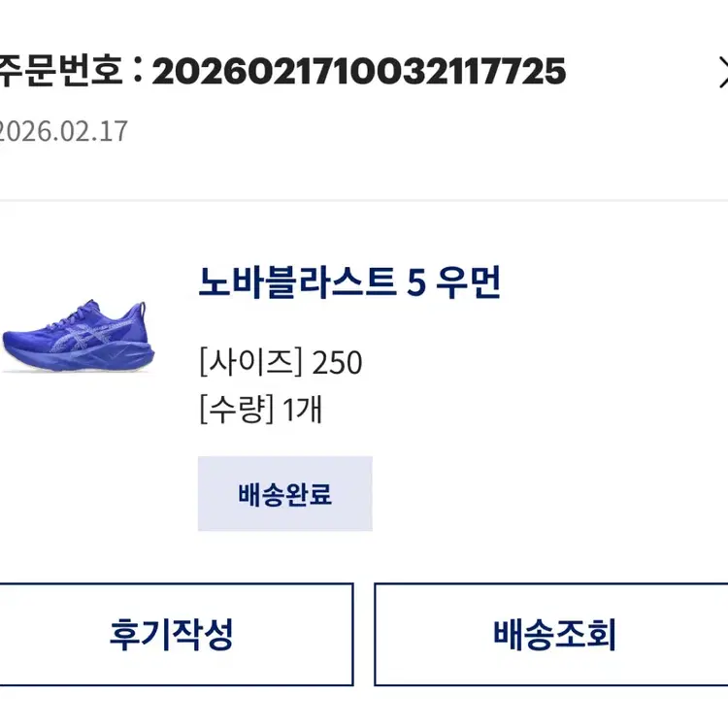The width and height of the screenshot is (728, 728).
Task: Click the colon after 주문번호
Action: point(136,71)
